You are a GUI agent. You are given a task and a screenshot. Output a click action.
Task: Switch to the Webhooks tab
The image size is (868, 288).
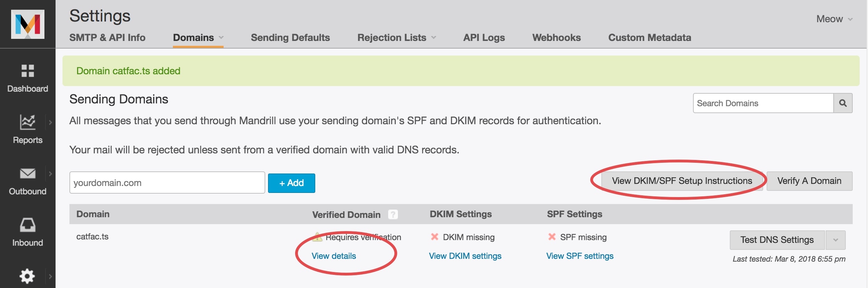(557, 37)
